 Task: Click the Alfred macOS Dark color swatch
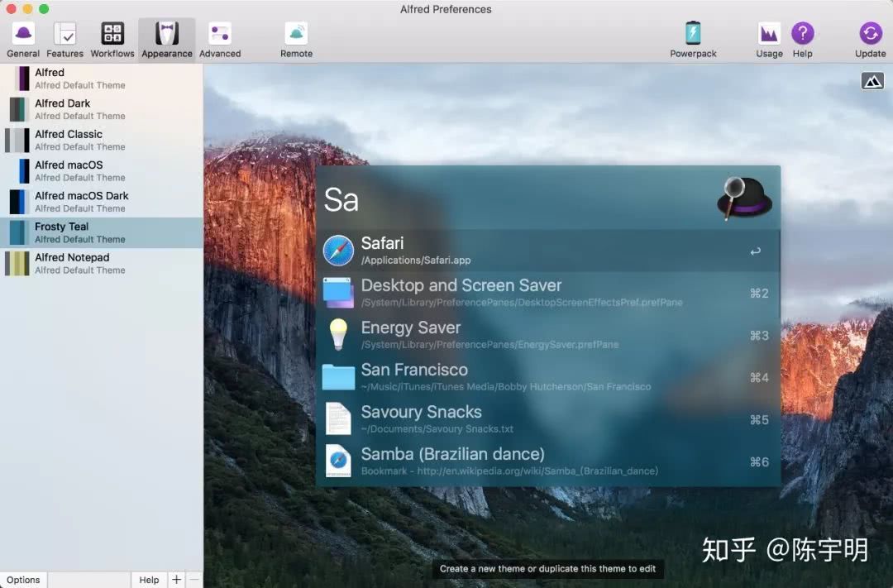pos(17,203)
